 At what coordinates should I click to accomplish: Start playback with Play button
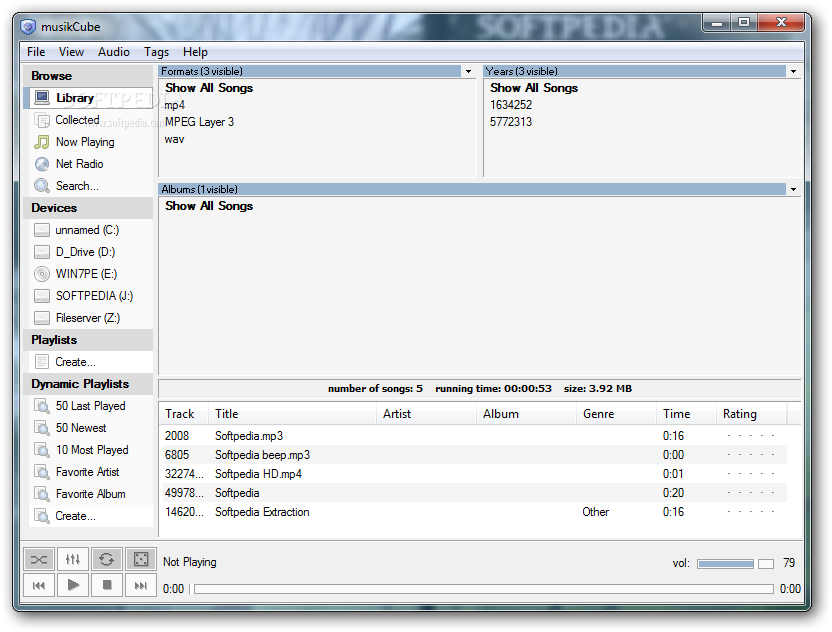73,585
